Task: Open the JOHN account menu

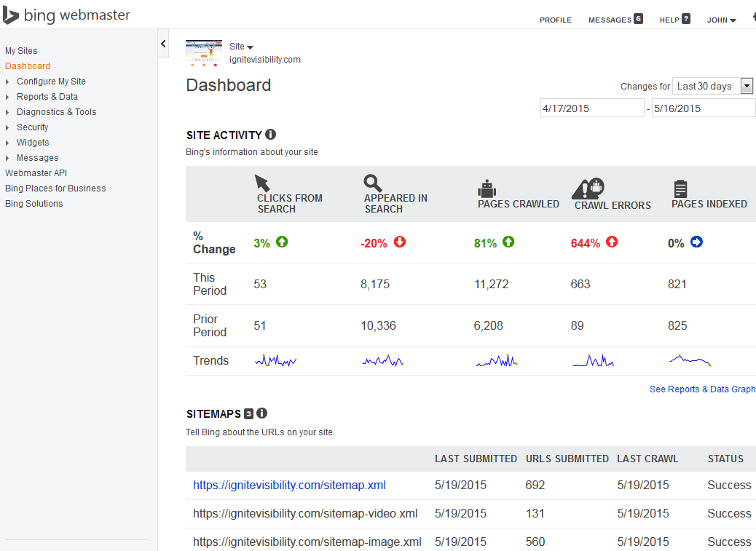Action: click(x=721, y=20)
